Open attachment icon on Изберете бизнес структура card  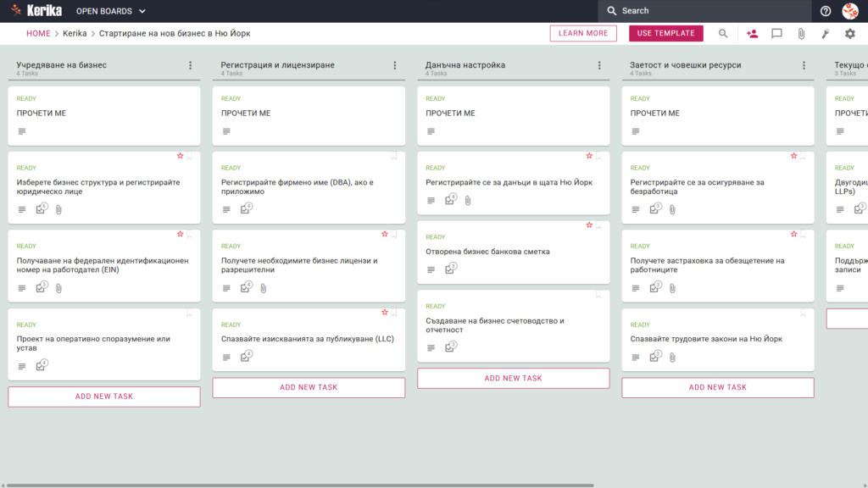[58, 210]
